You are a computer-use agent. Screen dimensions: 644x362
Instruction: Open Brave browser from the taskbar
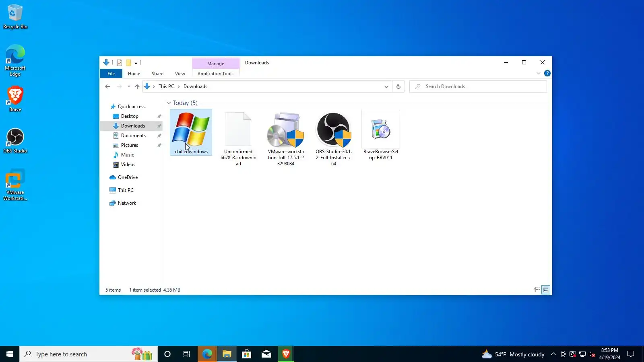[286, 354]
